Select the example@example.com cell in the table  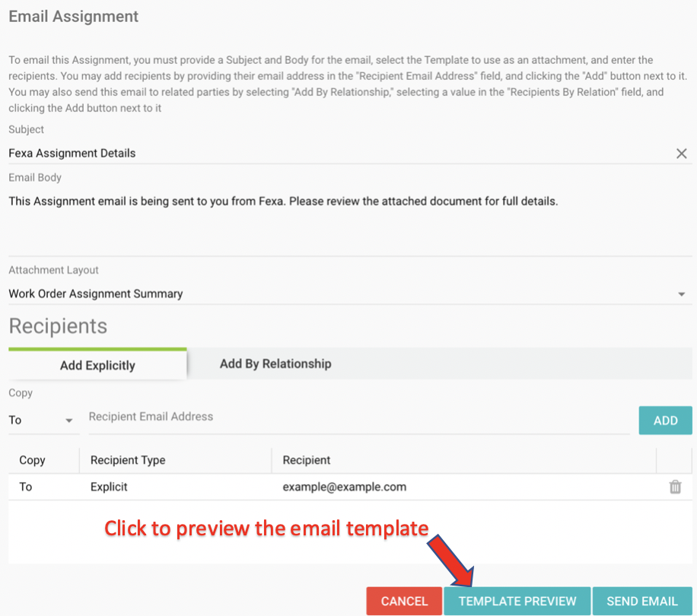(x=345, y=487)
